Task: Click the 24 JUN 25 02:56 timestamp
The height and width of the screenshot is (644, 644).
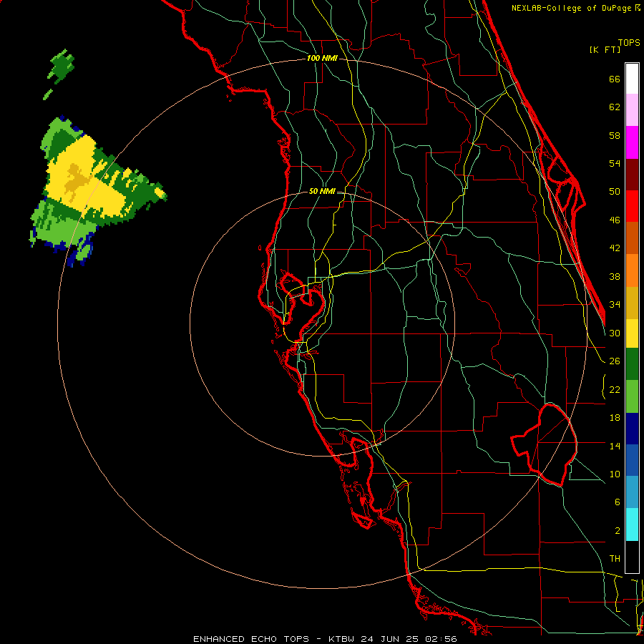Action: (409, 639)
